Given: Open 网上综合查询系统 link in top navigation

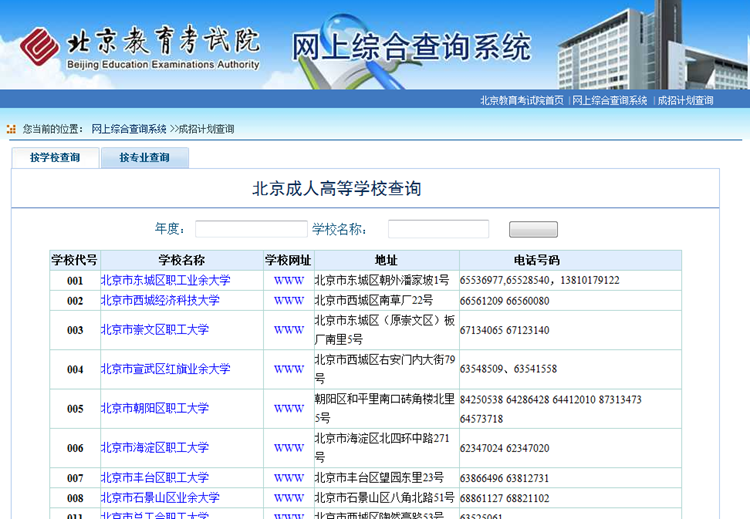Looking at the screenshot, I should tap(610, 100).
